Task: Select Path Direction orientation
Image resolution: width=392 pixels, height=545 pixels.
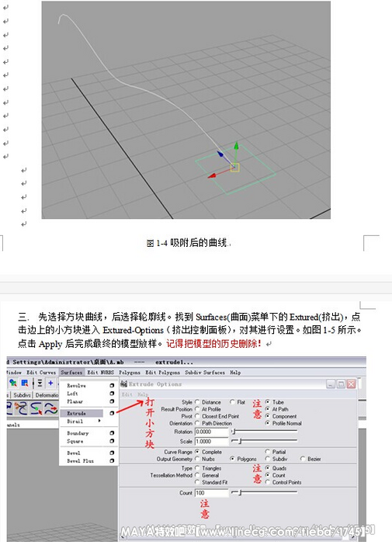Action: tap(197, 423)
